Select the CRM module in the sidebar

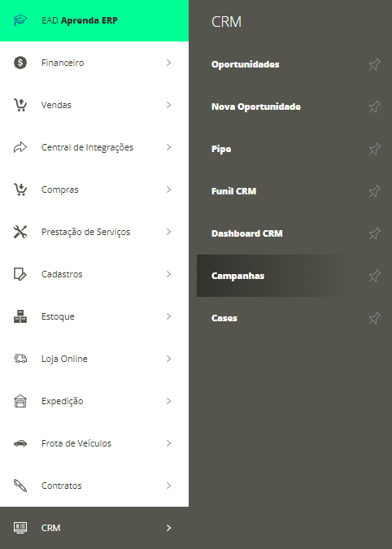[94, 528]
